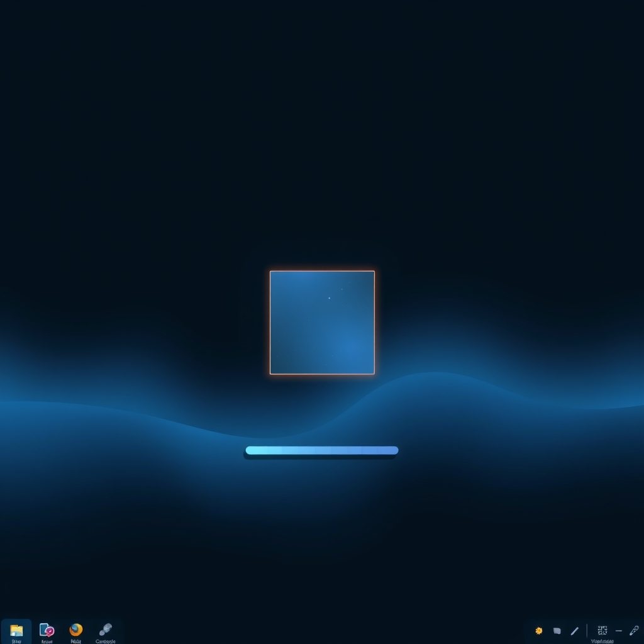
Task: Launch the document with pink chat bubble app
Action: pyautogui.click(x=47, y=630)
